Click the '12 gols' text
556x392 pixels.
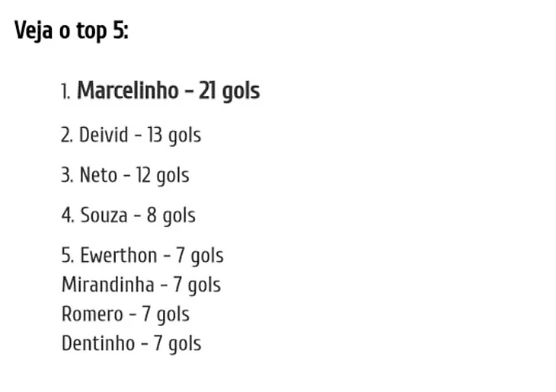coord(162,176)
